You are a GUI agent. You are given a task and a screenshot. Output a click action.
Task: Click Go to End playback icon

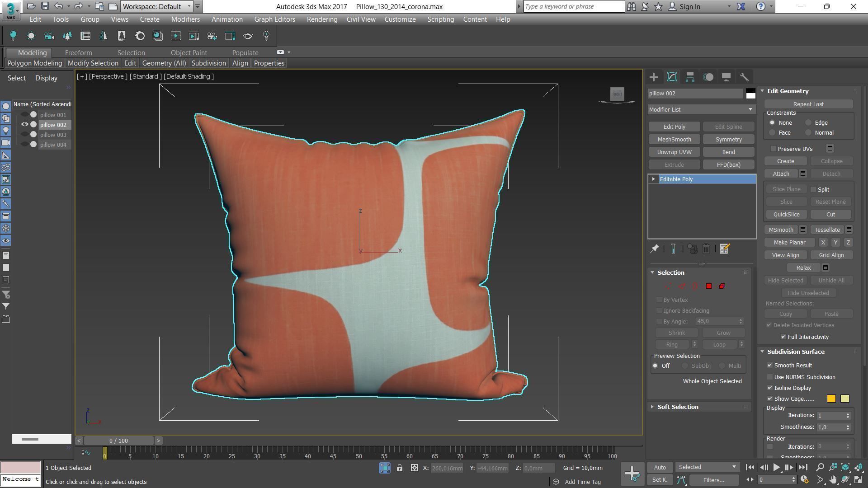(x=803, y=468)
